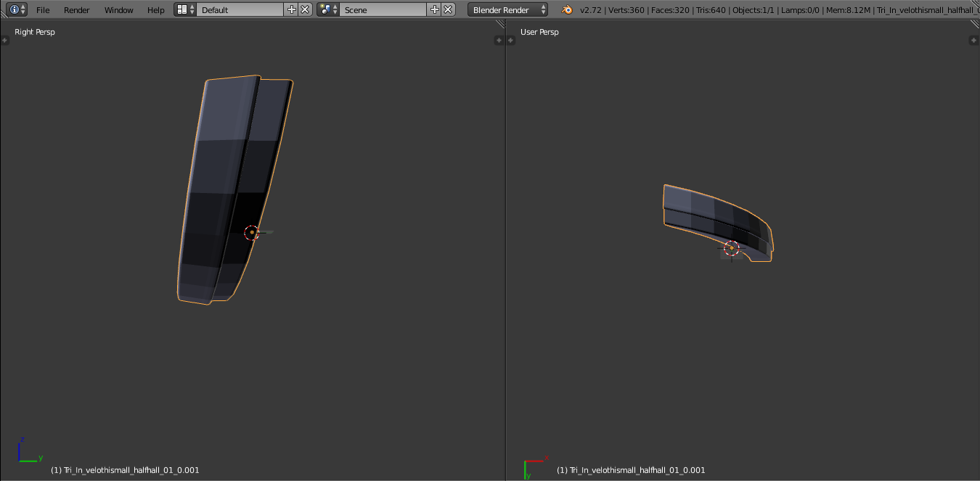Open the Help menu
This screenshot has width=980, height=481.
click(x=156, y=10)
